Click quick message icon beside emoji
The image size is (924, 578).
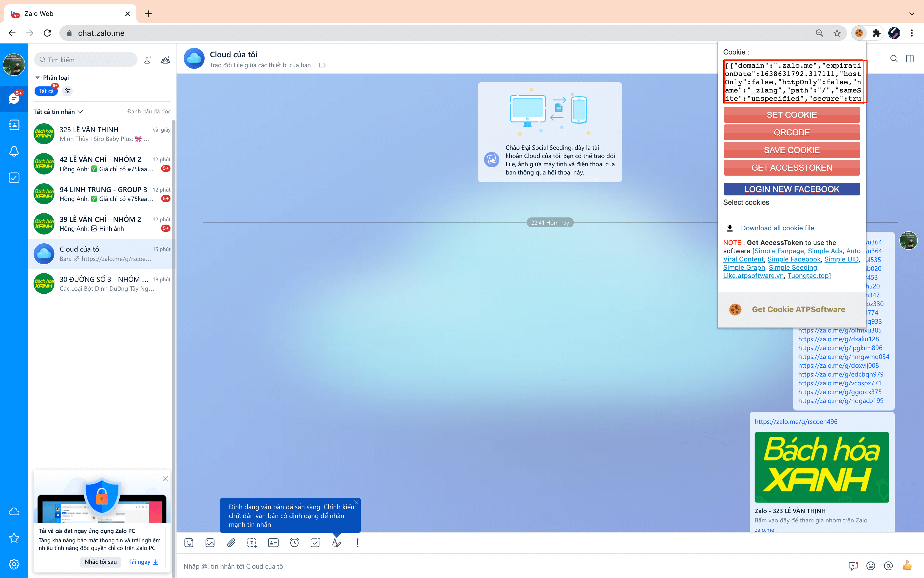click(x=853, y=566)
